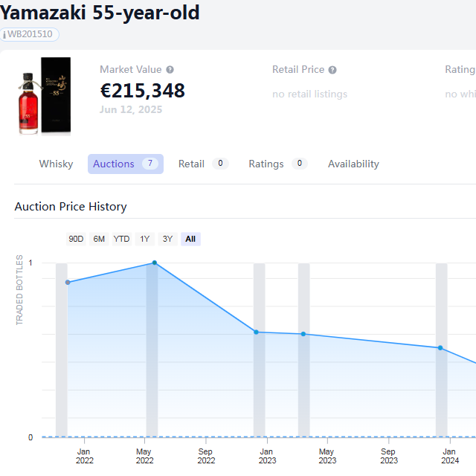
Task: Open the Yamazaki bottle thumbnail image
Action: tap(45, 96)
